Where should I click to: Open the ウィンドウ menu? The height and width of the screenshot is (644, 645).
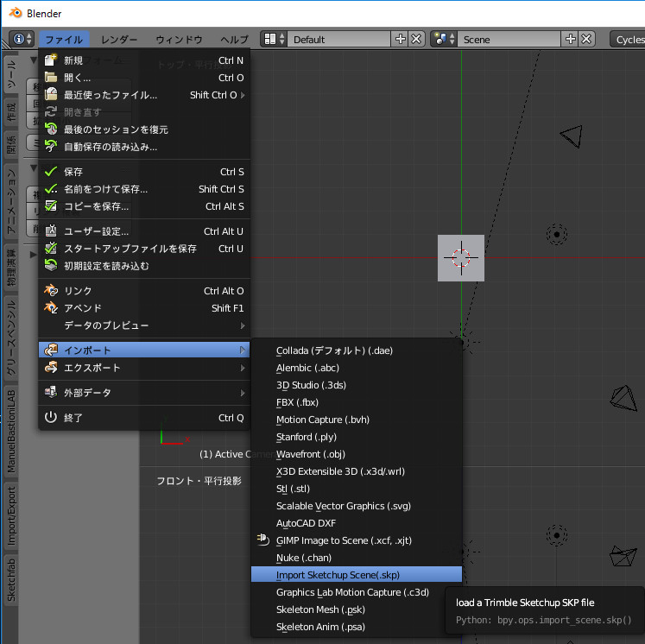pyautogui.click(x=179, y=40)
